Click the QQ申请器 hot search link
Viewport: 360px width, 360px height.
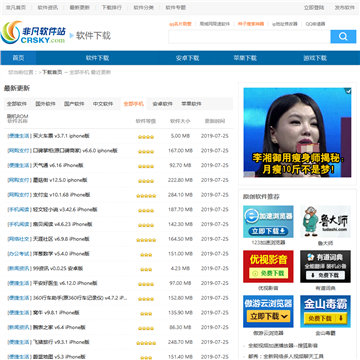tap(315, 24)
